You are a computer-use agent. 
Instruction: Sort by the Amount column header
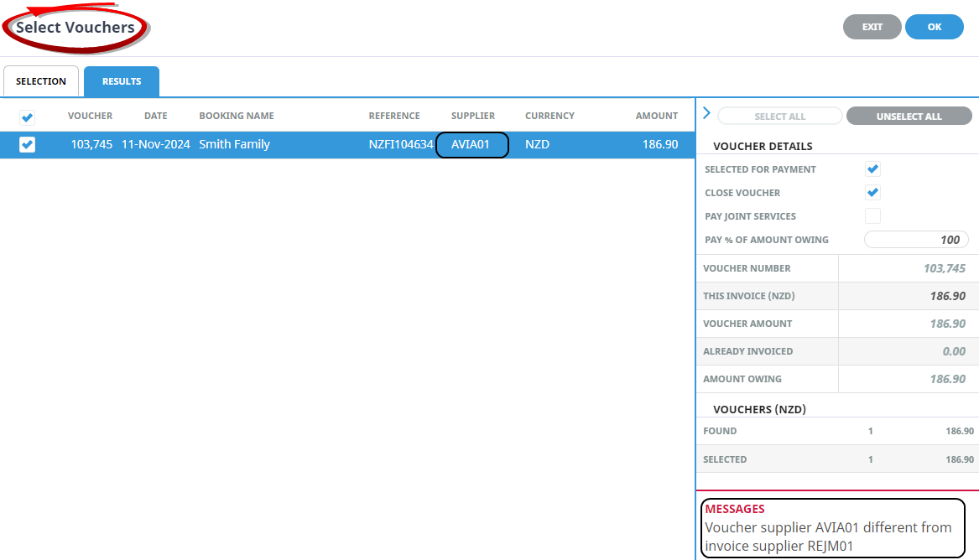(656, 116)
